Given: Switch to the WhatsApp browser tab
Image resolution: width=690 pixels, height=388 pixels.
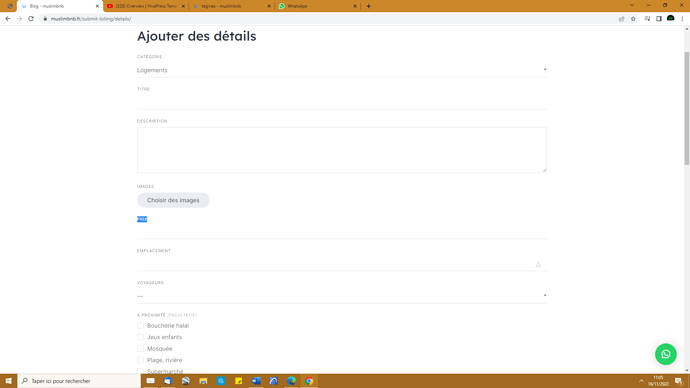Looking at the screenshot, I should pos(317,6).
